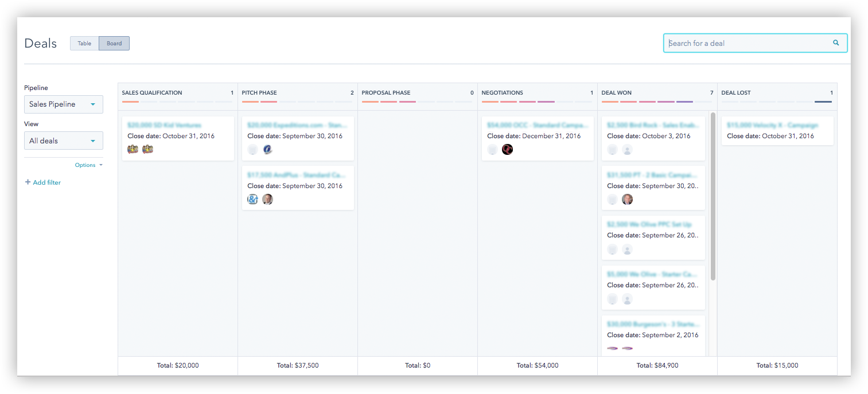The width and height of the screenshot is (868, 394).
Task: Click Total: $15,000 footer
Action: click(777, 365)
